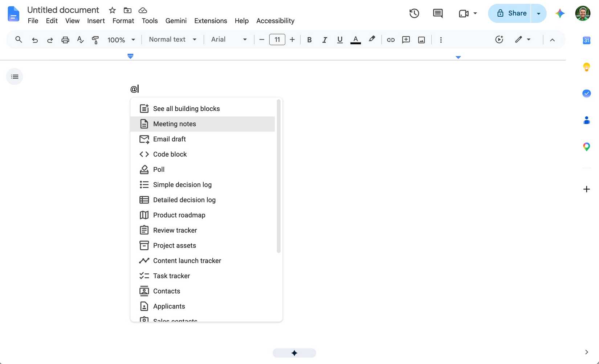Click the font size field
This screenshot has height=364, width=599.
[277, 40]
